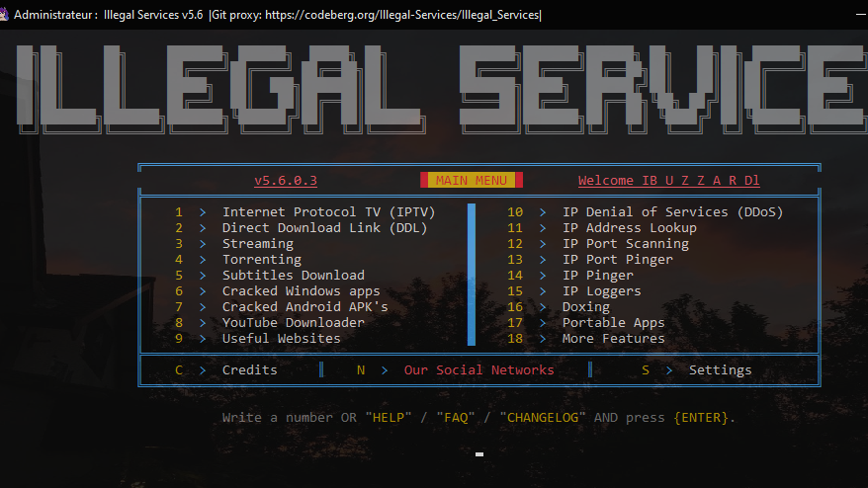Click the blinking input cursor
The width and height of the screenshot is (868, 488).
pyautogui.click(x=479, y=454)
